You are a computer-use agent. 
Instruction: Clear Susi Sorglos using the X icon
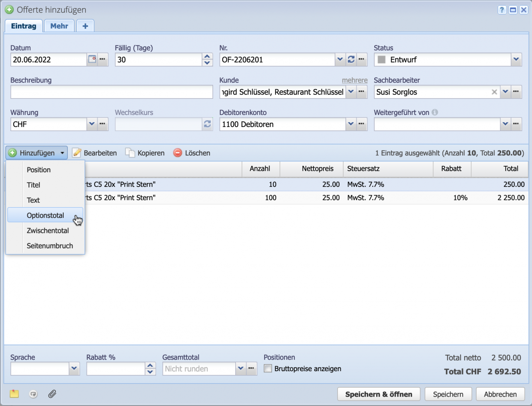pos(494,92)
